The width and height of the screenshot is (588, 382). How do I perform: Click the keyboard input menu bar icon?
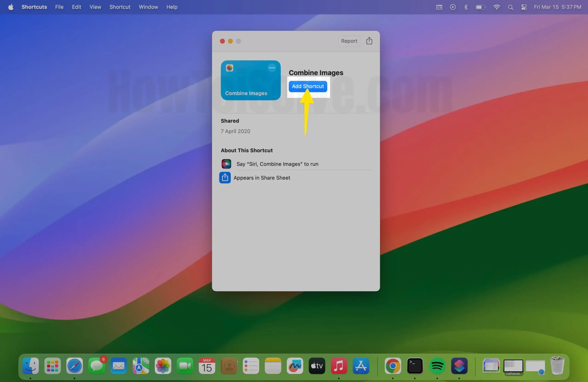pos(439,7)
